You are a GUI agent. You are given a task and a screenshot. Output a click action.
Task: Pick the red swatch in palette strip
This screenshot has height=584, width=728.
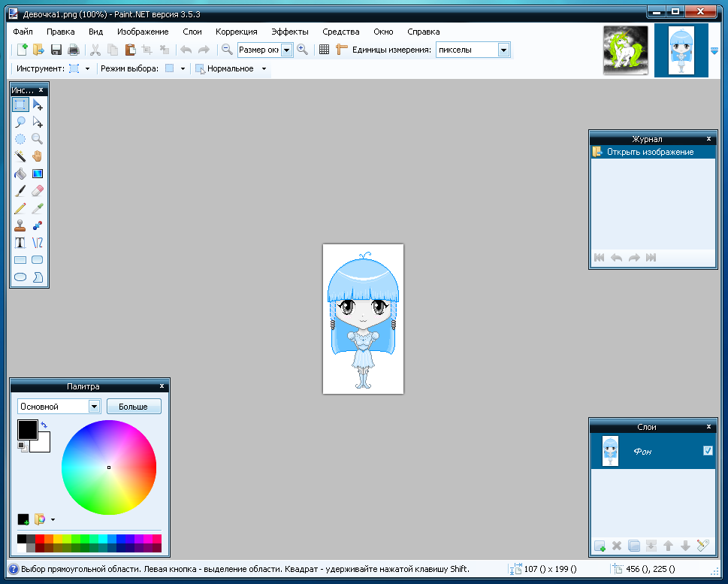coord(40,539)
